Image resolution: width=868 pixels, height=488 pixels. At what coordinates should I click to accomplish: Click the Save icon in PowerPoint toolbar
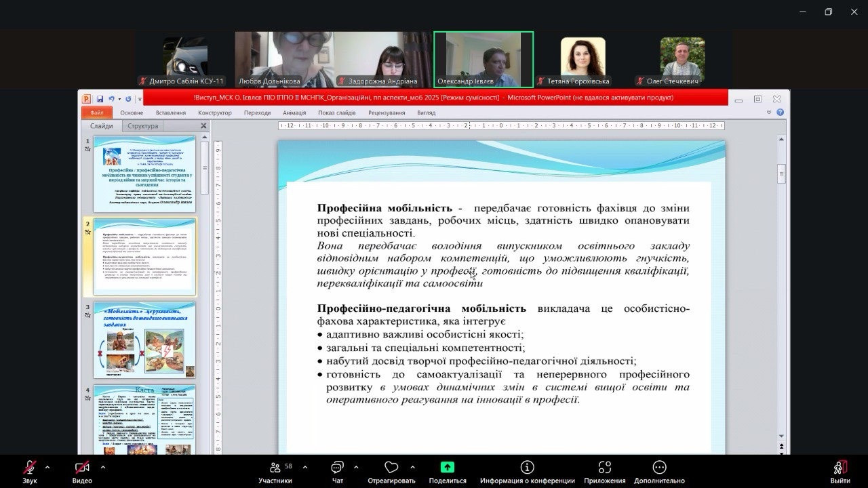(x=100, y=99)
